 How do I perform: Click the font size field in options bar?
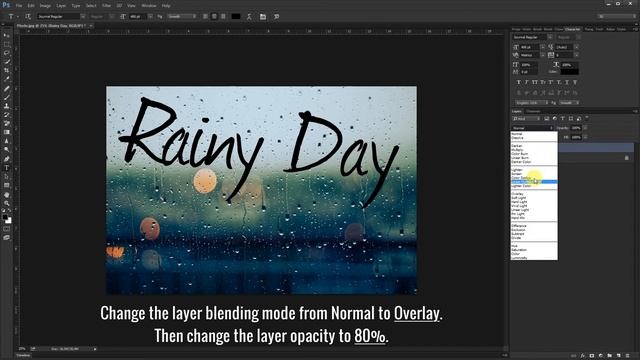[x=138, y=17]
